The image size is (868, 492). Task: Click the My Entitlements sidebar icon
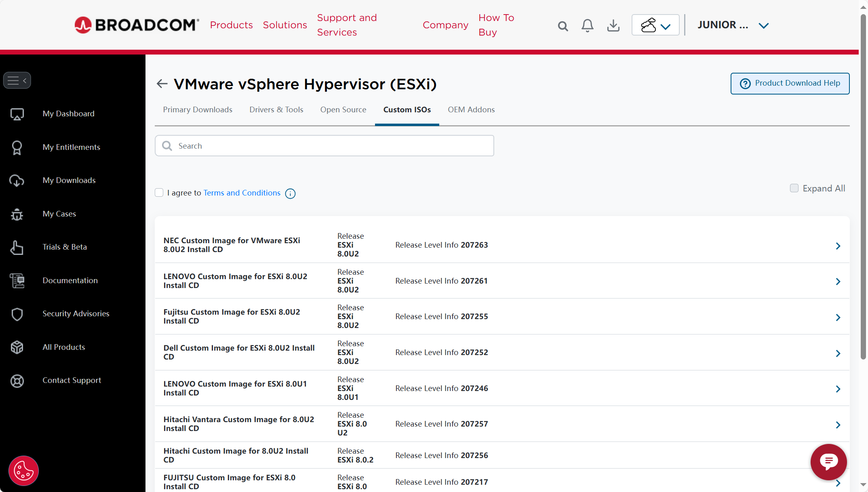coord(16,147)
